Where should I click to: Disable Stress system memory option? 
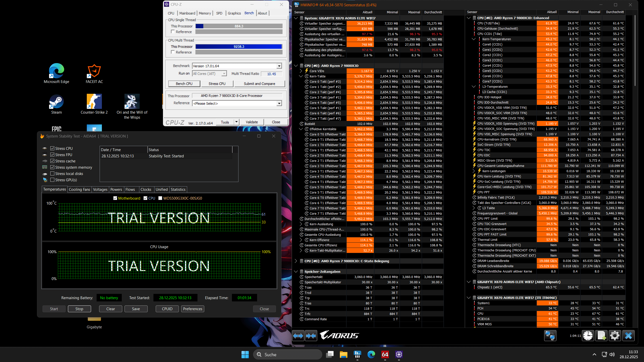[x=52, y=167]
